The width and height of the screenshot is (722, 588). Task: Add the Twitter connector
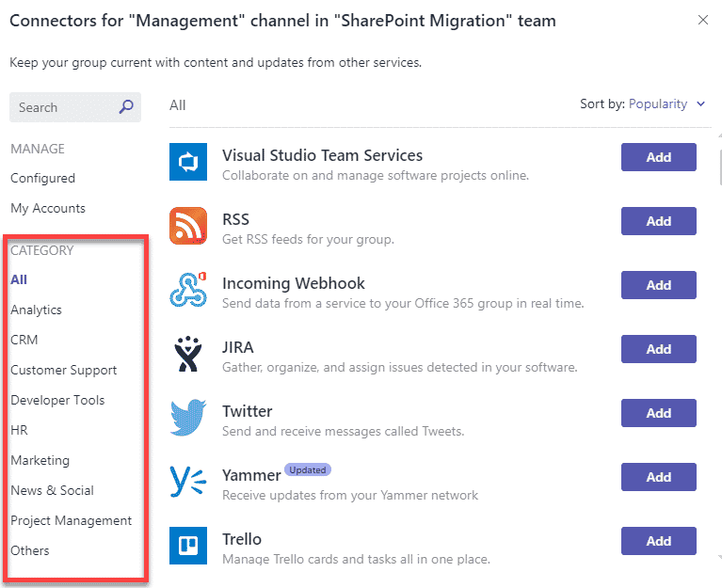click(658, 413)
